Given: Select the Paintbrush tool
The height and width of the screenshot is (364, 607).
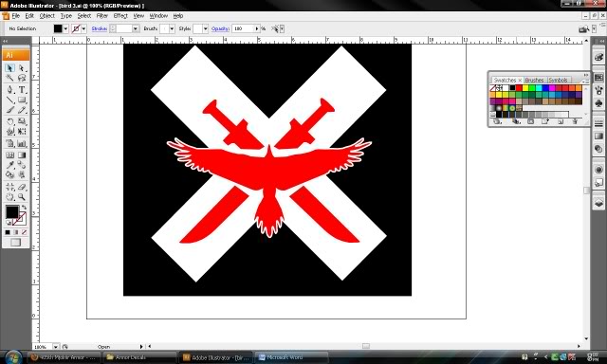Looking at the screenshot, I should point(9,111).
